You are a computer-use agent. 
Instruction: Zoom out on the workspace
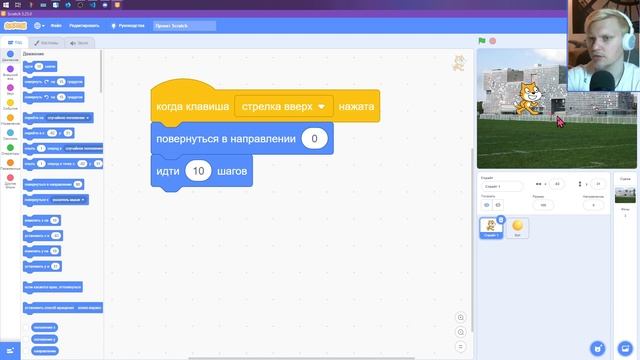(460, 332)
